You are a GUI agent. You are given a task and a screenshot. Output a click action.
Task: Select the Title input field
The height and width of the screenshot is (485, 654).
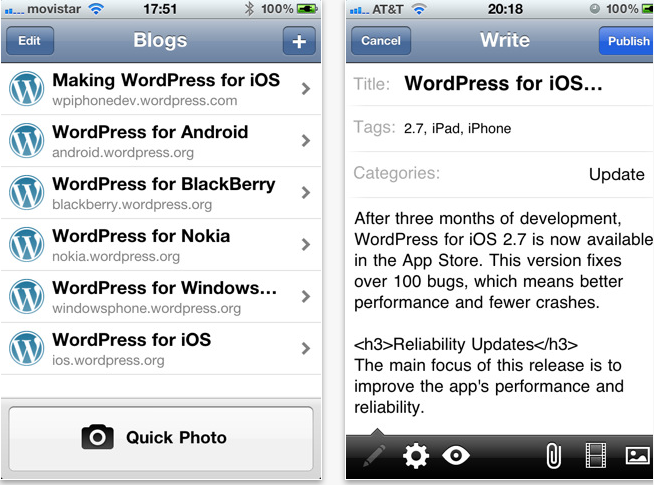[x=500, y=84]
